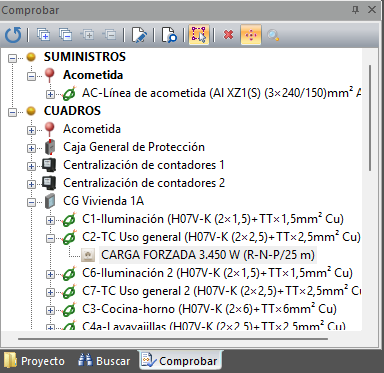Collapse CG Vivienda 1A node
The image size is (384, 373).
click(31, 202)
